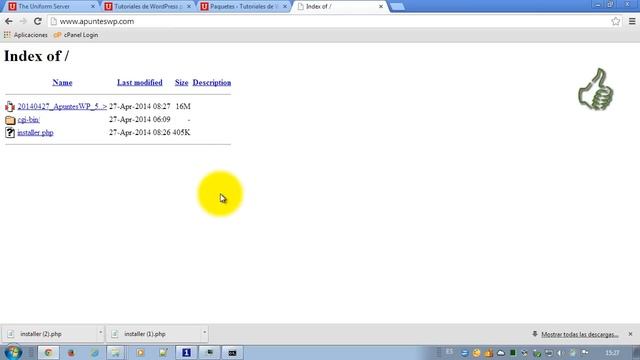Sort listing by Size column

pos(182,82)
